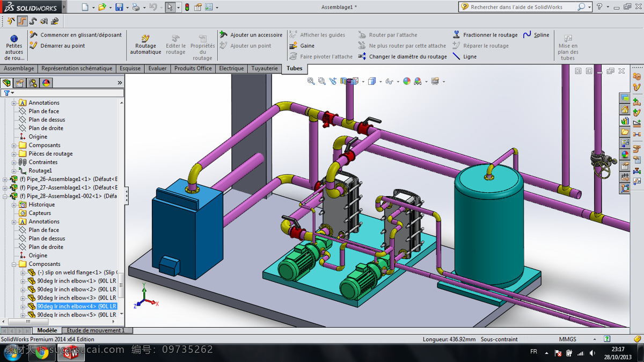
Task: Switch to the Assemblage tab
Action: point(19,68)
